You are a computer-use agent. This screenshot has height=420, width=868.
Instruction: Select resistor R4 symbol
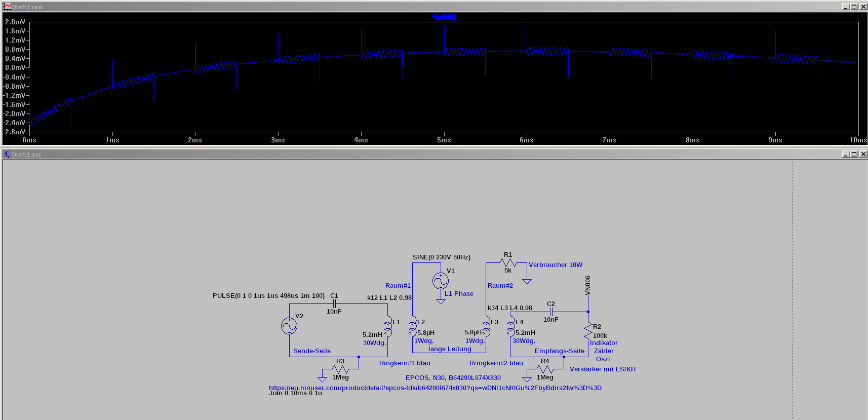point(545,369)
